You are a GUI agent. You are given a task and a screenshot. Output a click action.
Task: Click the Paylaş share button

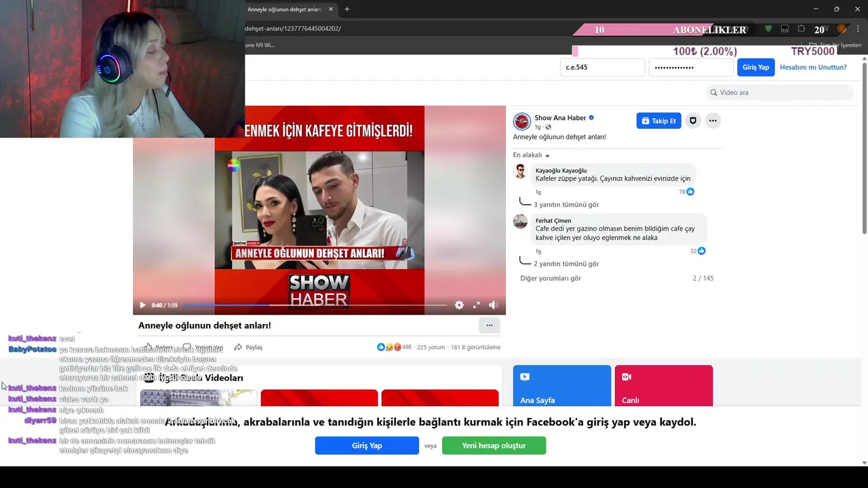[248, 347]
